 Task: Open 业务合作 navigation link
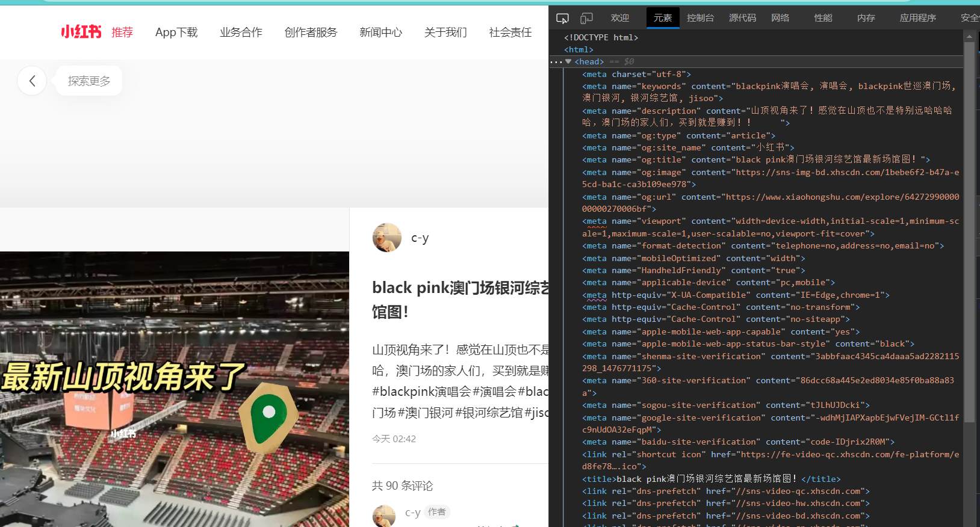(241, 32)
